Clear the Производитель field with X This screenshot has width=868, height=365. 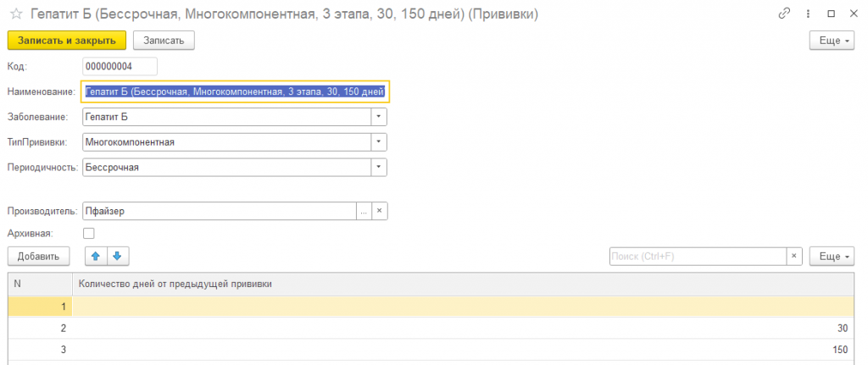[379, 211]
